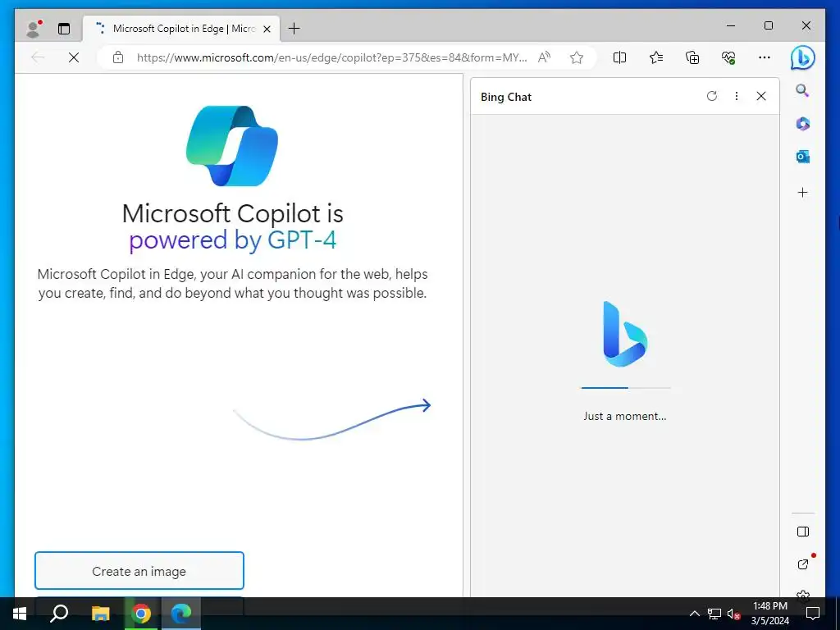This screenshot has width=840, height=630.
Task: Open Browser essentials heart icon
Action: (x=728, y=57)
